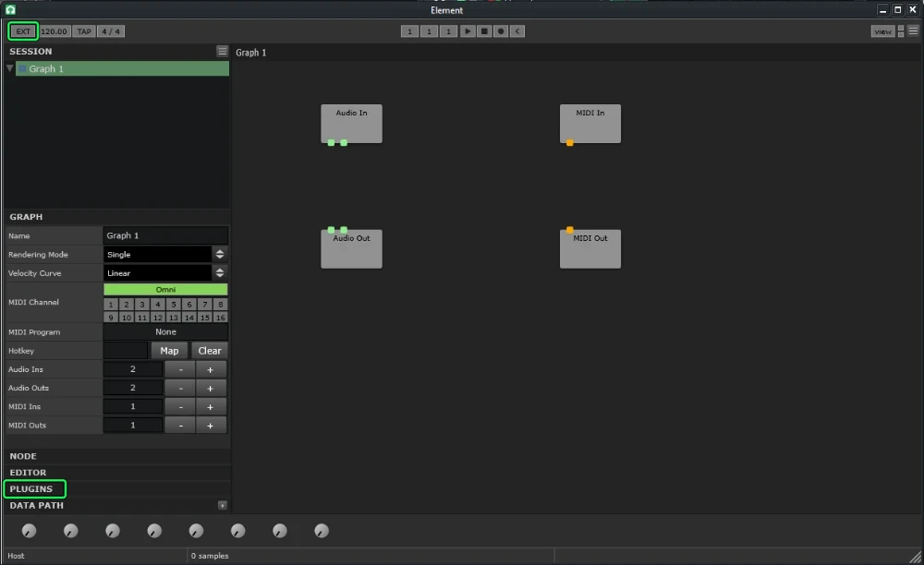Click the second green output port of Audio In
924x565 pixels.
tap(344, 142)
